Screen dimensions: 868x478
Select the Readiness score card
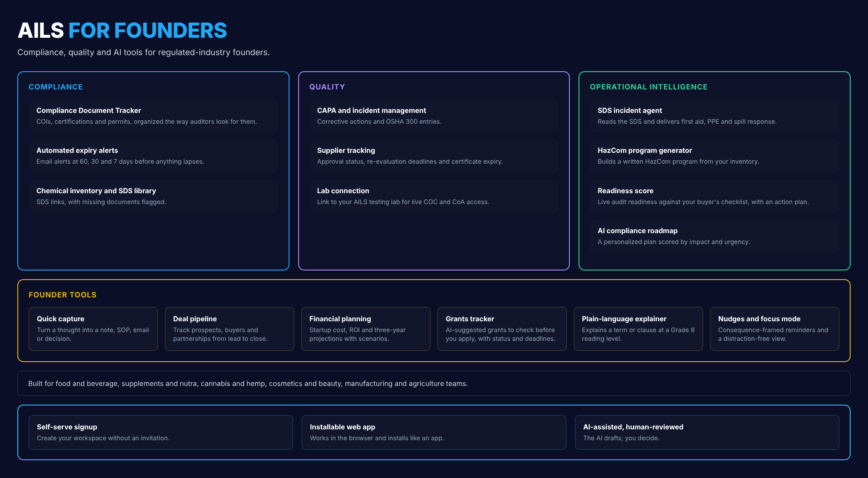(x=714, y=196)
